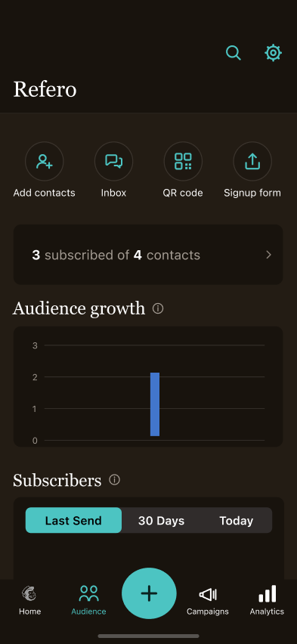The height and width of the screenshot is (644, 297).
Task: Show Audience growth info icon
Action: tap(158, 308)
